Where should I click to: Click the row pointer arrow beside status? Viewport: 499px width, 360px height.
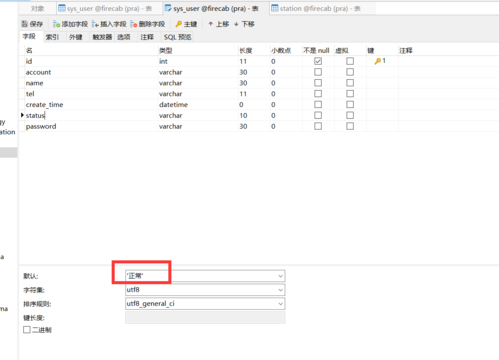[x=22, y=115]
